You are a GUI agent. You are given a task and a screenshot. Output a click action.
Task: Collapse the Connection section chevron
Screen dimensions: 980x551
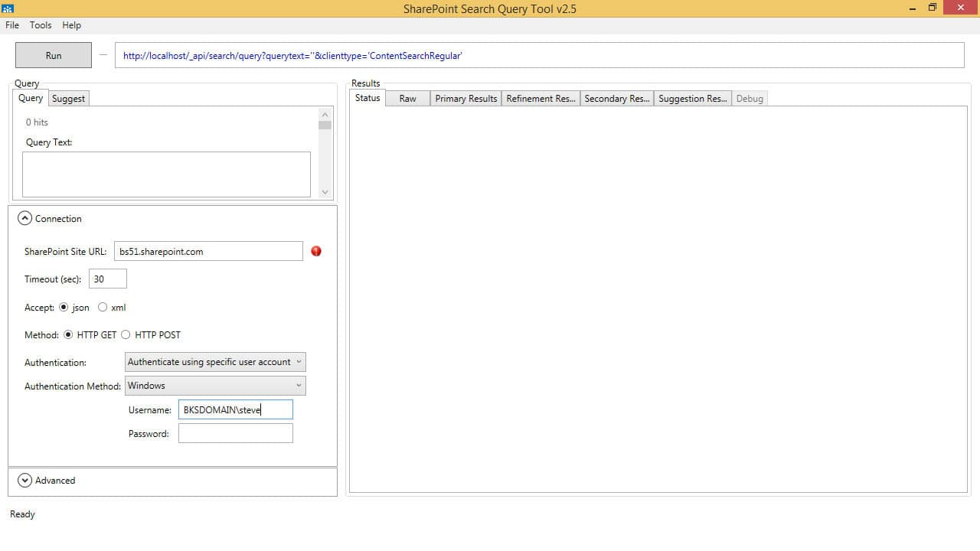(24, 219)
